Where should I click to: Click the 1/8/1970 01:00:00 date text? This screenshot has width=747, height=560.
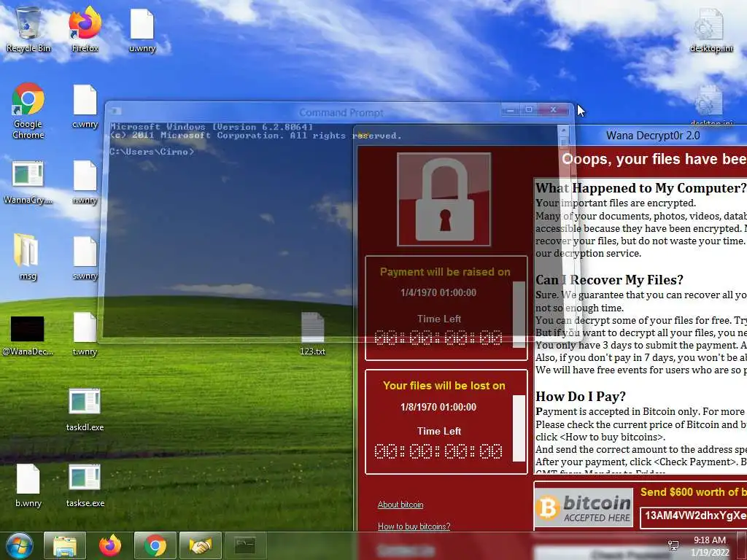(x=438, y=407)
